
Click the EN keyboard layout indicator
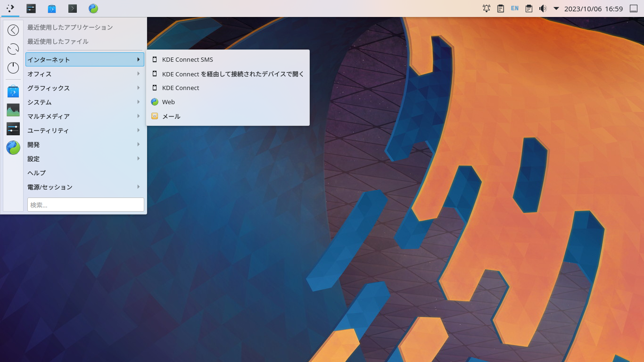pos(515,8)
